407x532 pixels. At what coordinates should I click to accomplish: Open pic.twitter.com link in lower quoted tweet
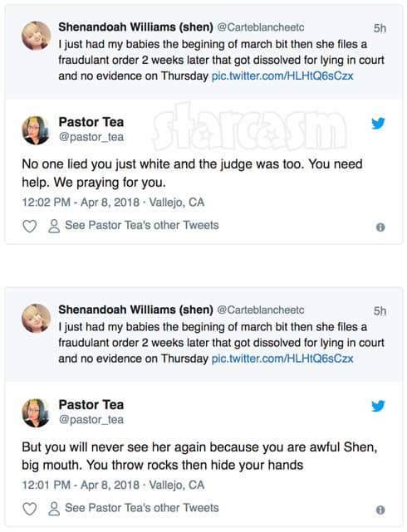(x=282, y=359)
